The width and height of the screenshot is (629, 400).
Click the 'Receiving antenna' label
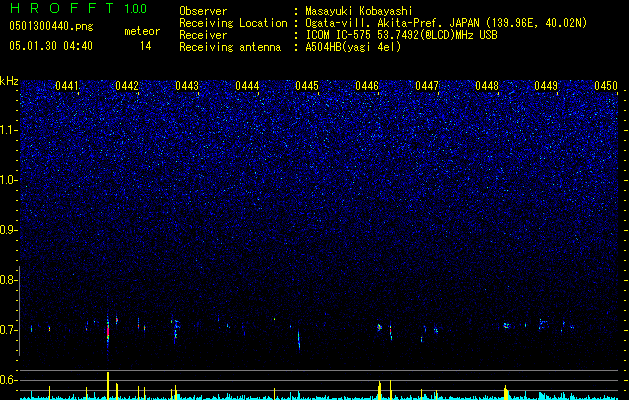point(230,47)
